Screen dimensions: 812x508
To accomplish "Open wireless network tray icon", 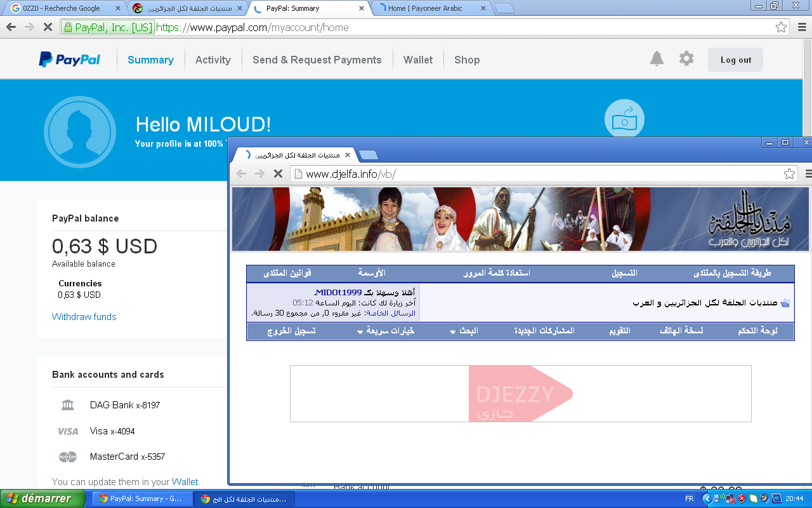I will click(719, 498).
